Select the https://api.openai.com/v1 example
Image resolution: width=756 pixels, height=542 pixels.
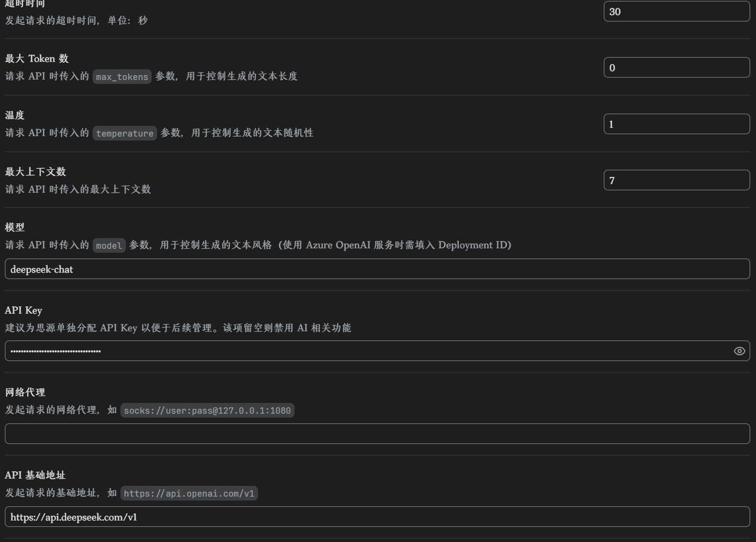[x=189, y=493]
